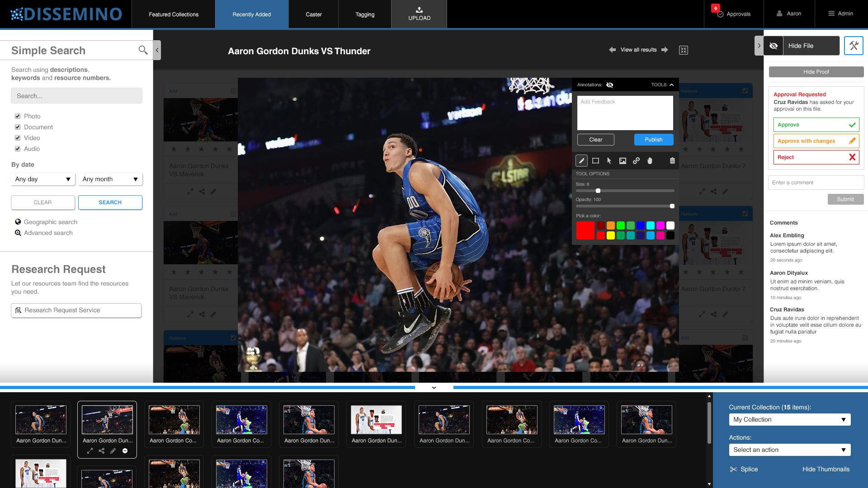Pick the hand pan tool

click(650, 161)
